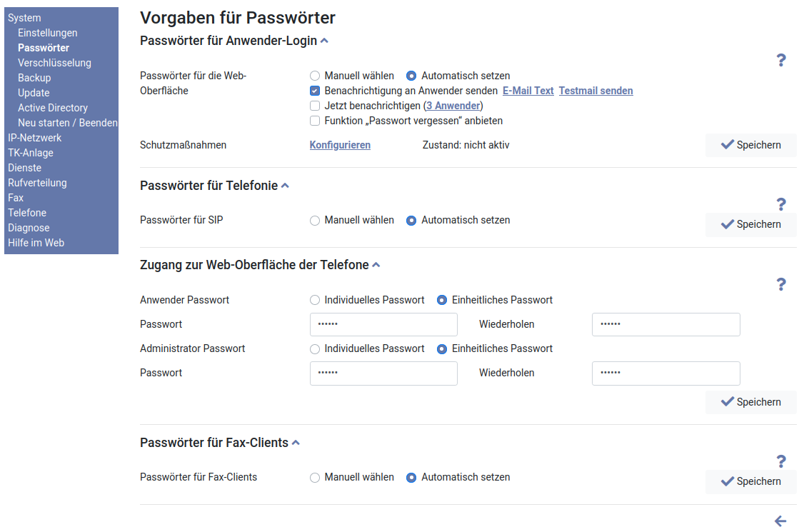The width and height of the screenshot is (804, 532).
Task: Click the Administrator Passwort input field
Action: [x=383, y=373]
